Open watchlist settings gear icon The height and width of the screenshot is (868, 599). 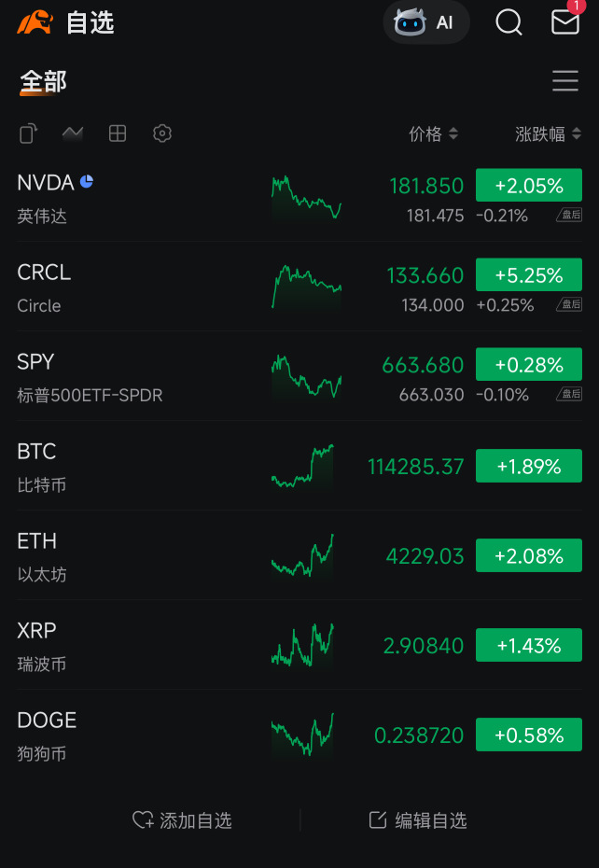pyautogui.click(x=162, y=133)
